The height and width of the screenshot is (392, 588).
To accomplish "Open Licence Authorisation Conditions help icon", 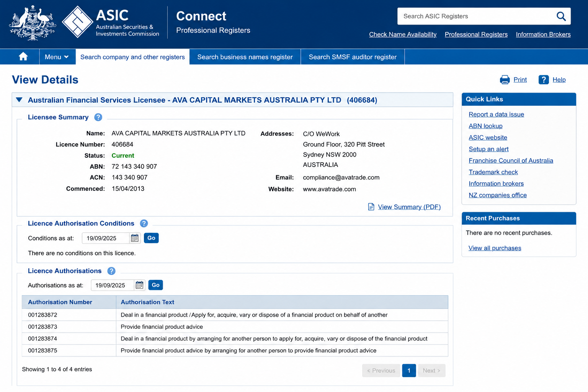I will click(x=144, y=223).
